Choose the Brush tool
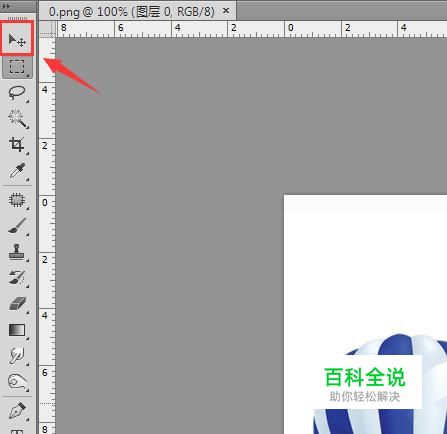 (17, 226)
